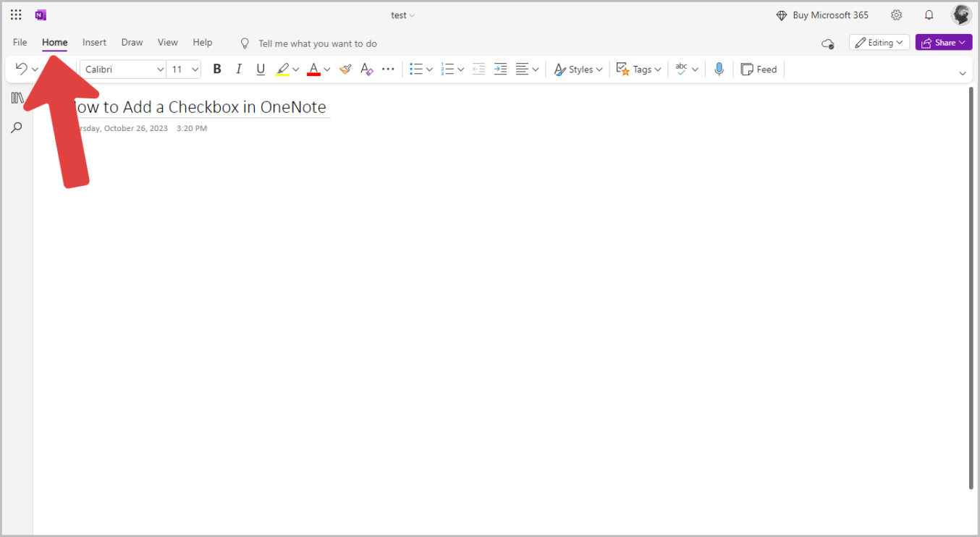Open the Settings gear
The width and height of the screenshot is (980, 537).
click(897, 15)
